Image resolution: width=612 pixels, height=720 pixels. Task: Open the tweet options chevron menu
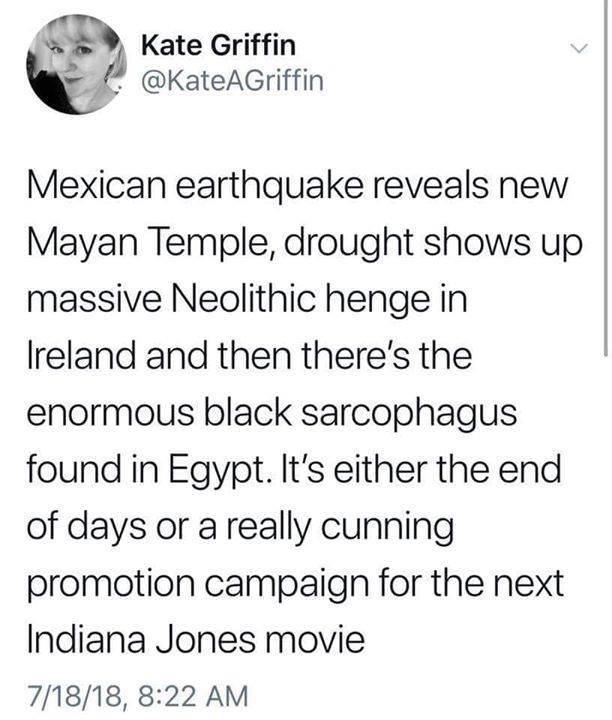tap(578, 48)
